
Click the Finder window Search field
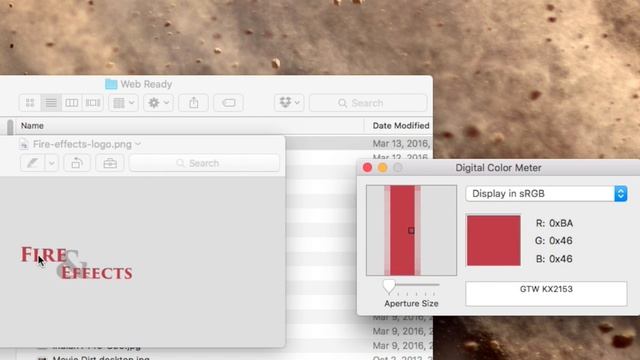tap(368, 103)
